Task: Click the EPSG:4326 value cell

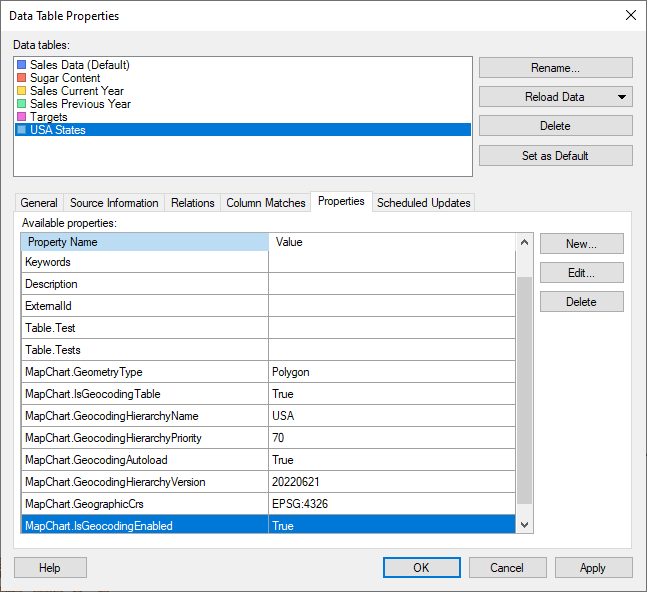Action: [392, 504]
